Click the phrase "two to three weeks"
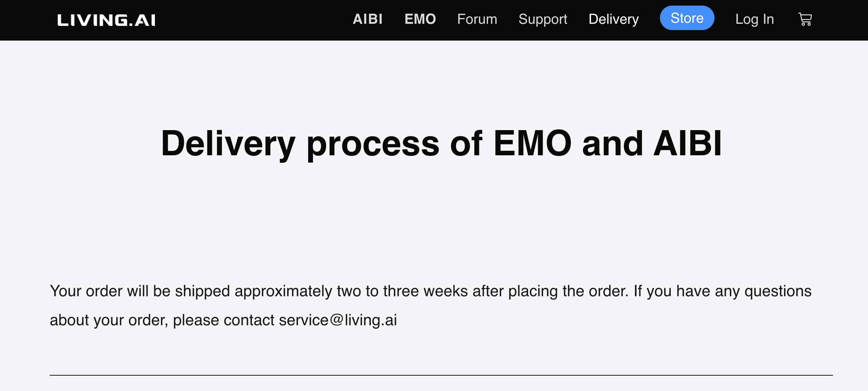868x391 pixels. point(402,291)
